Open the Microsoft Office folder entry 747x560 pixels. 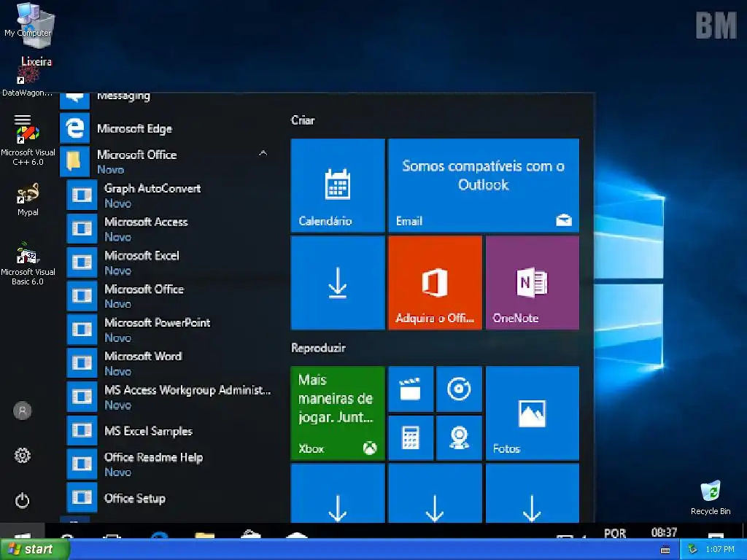point(167,161)
